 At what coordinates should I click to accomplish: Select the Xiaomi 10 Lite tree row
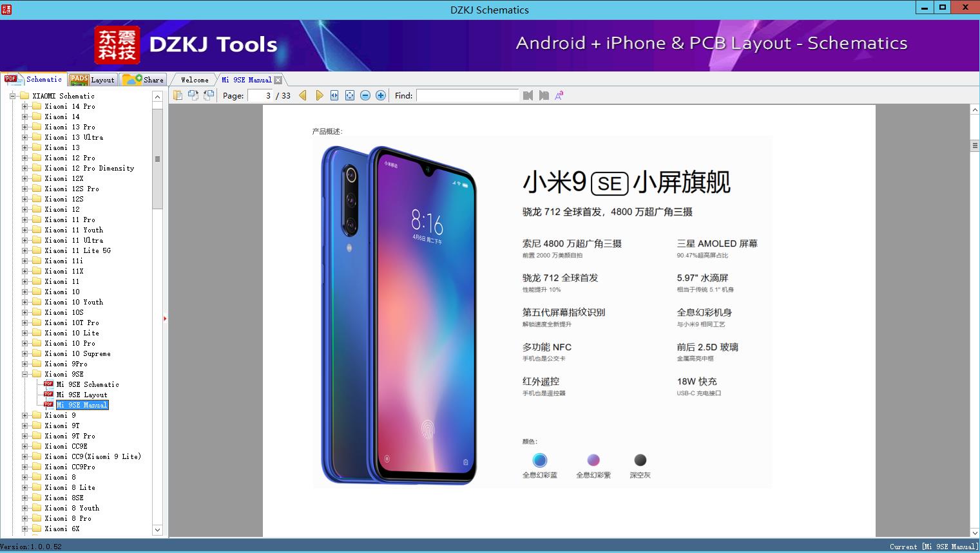[x=72, y=333]
